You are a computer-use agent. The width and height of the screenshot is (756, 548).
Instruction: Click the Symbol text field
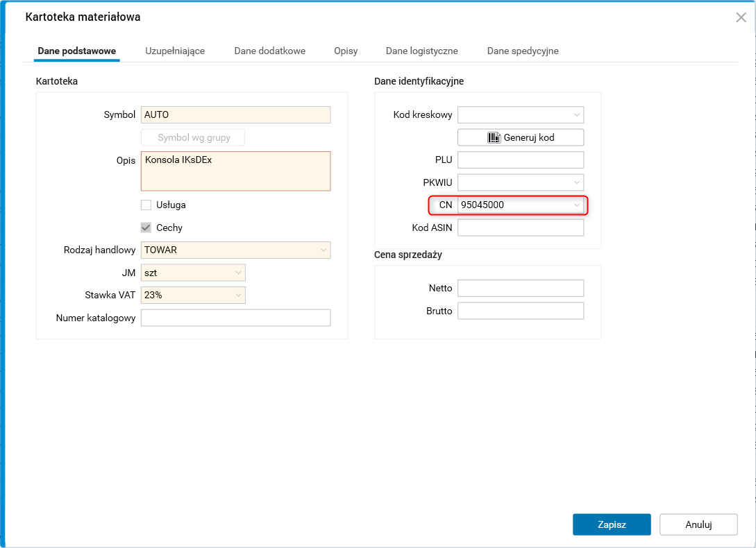coord(235,114)
